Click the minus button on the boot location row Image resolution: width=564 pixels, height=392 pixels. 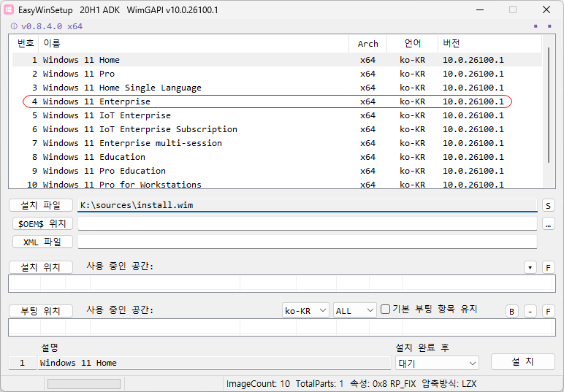click(530, 311)
